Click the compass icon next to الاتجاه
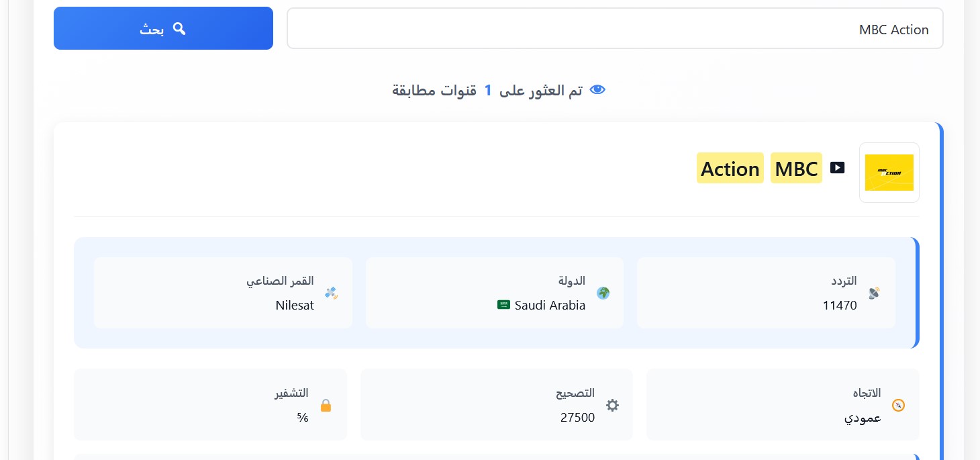Screen dimensions: 980x460 [x=898, y=405]
